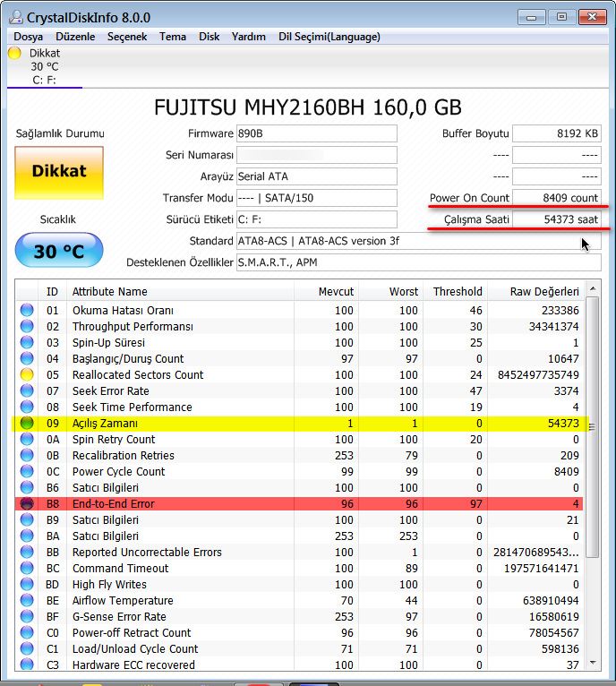The width and height of the screenshot is (616, 686).
Task: Click the Buffer Boyutu field with 8192 KB
Action: click(x=557, y=133)
